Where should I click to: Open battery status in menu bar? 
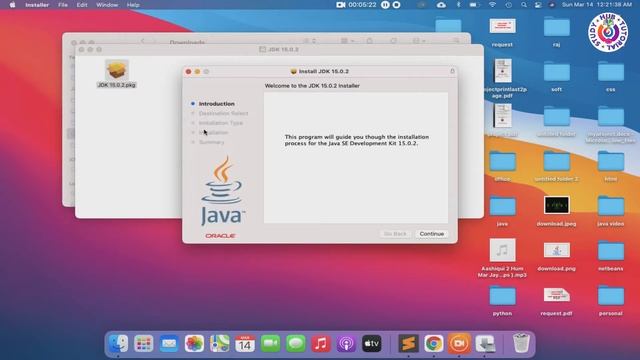(473, 5)
